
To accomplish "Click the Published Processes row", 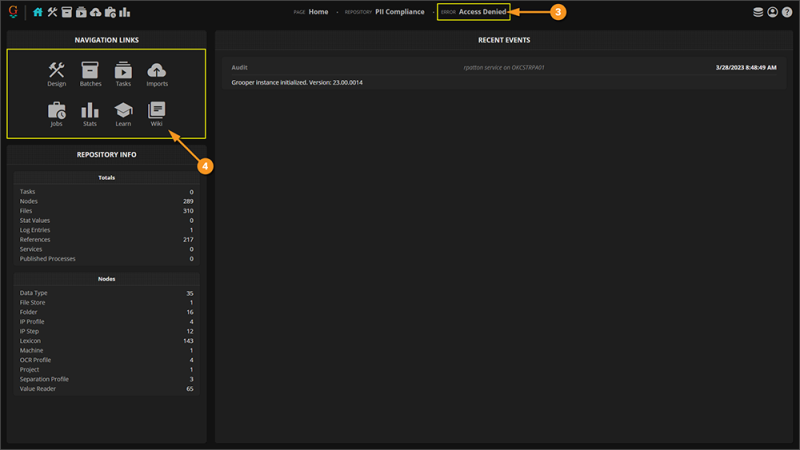I will [x=107, y=259].
